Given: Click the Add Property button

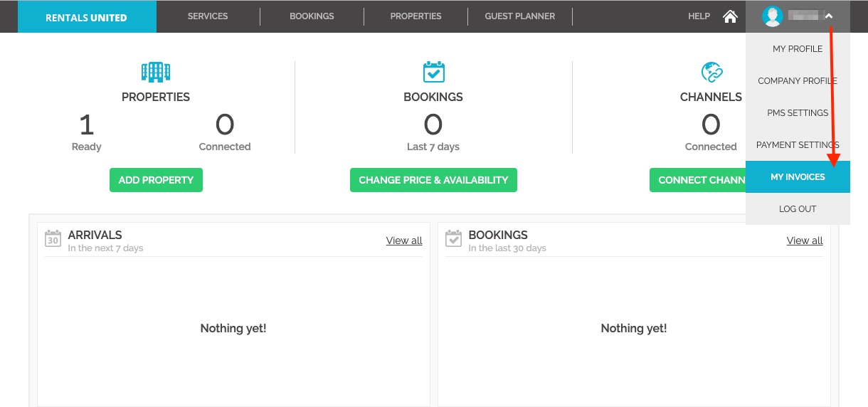Looking at the screenshot, I should click(x=156, y=180).
